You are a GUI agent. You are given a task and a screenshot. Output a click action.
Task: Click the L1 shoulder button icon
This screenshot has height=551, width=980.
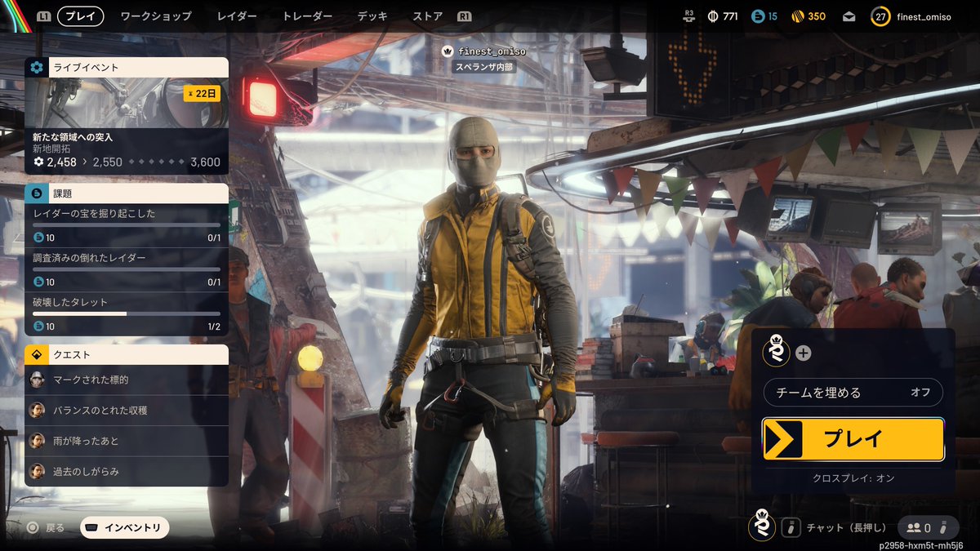44,16
